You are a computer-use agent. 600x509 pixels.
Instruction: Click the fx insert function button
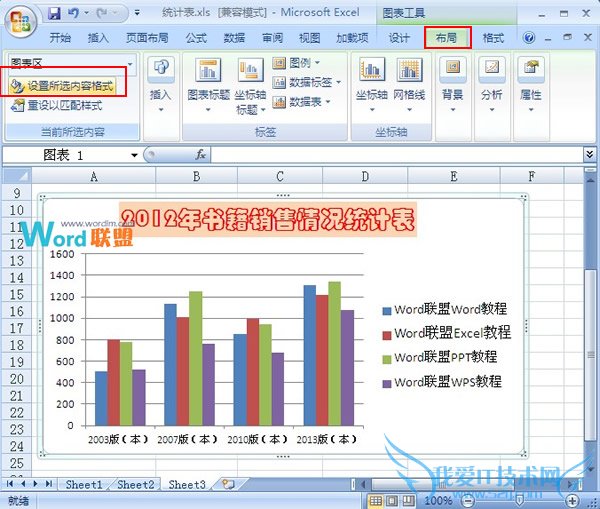click(200, 155)
